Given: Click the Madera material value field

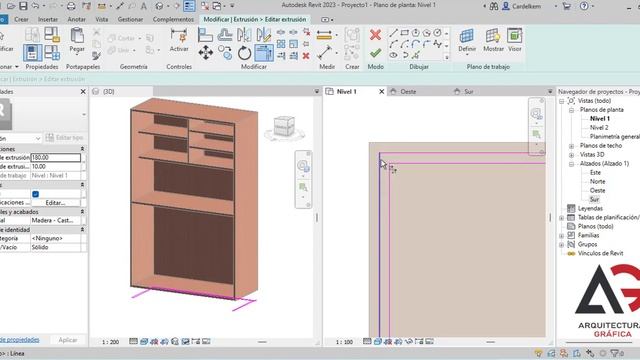Looking at the screenshot, I should (56, 220).
